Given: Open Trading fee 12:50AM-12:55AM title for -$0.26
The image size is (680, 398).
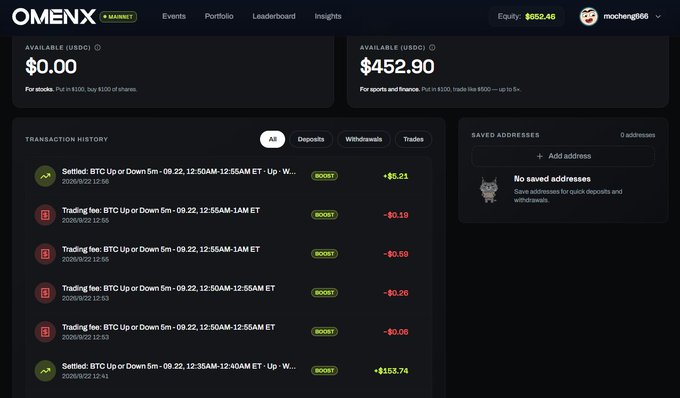Looking at the screenshot, I should pyautogui.click(x=168, y=288).
